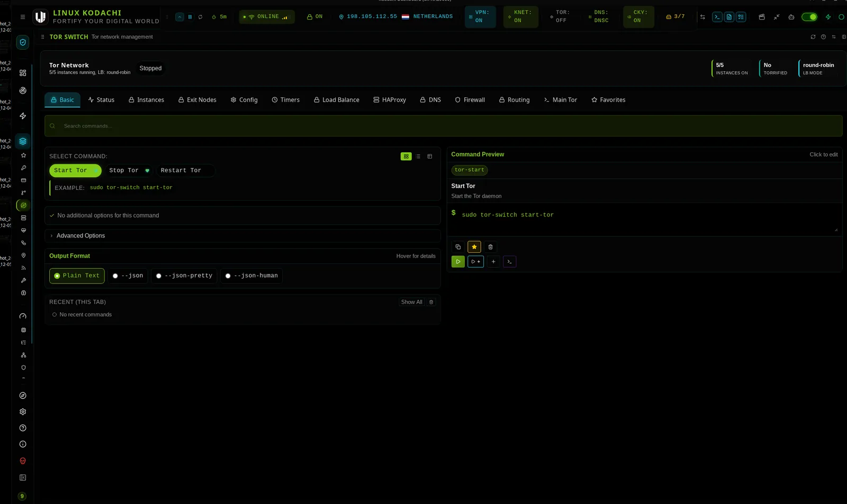847x504 pixels.
Task: Switch to grid view for commands
Action: click(x=406, y=157)
